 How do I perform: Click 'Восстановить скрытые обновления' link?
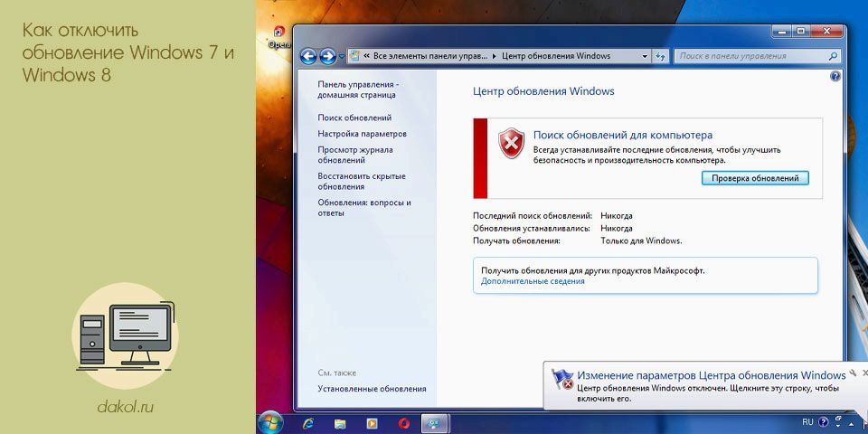(x=362, y=182)
